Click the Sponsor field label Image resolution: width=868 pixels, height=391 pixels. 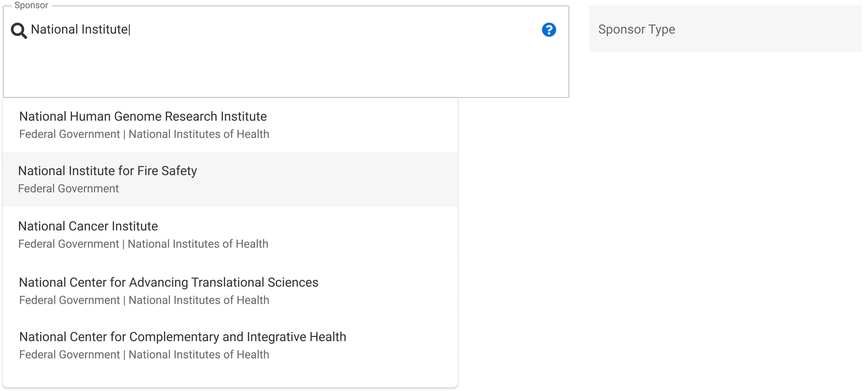(31, 5)
